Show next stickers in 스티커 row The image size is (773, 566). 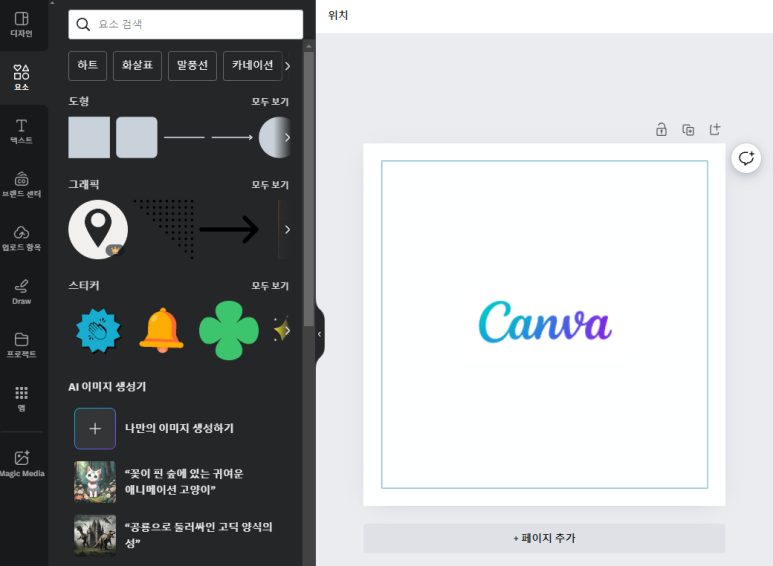pos(287,330)
